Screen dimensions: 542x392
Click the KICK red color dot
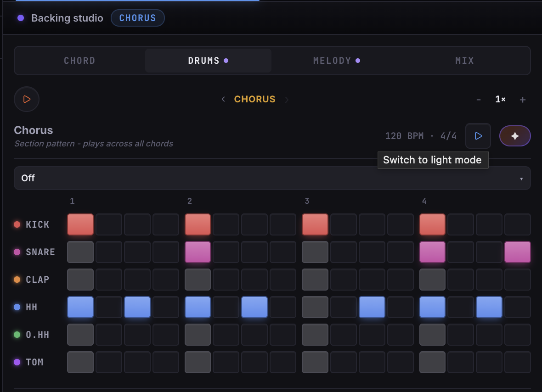[17, 224]
